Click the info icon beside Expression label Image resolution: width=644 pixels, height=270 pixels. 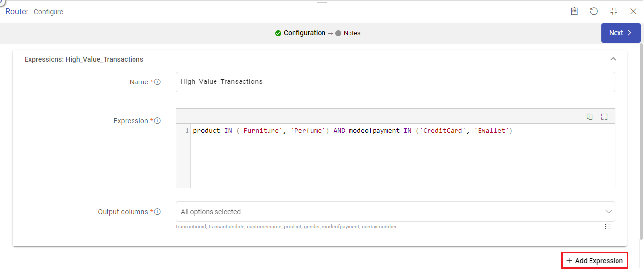(157, 121)
